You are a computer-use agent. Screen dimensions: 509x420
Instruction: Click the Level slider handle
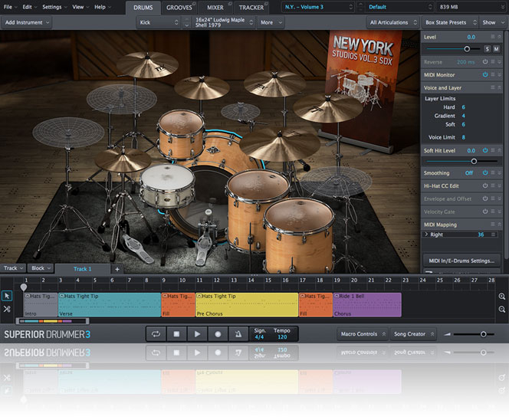coord(468,49)
